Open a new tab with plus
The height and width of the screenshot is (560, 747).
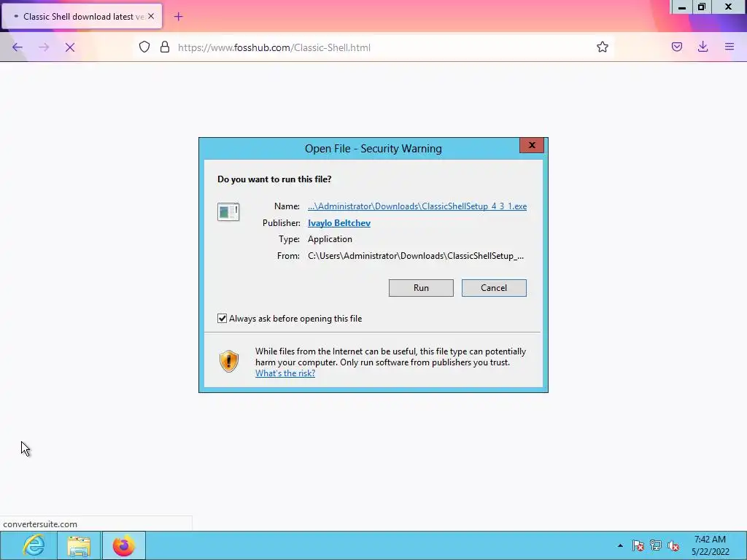click(178, 17)
